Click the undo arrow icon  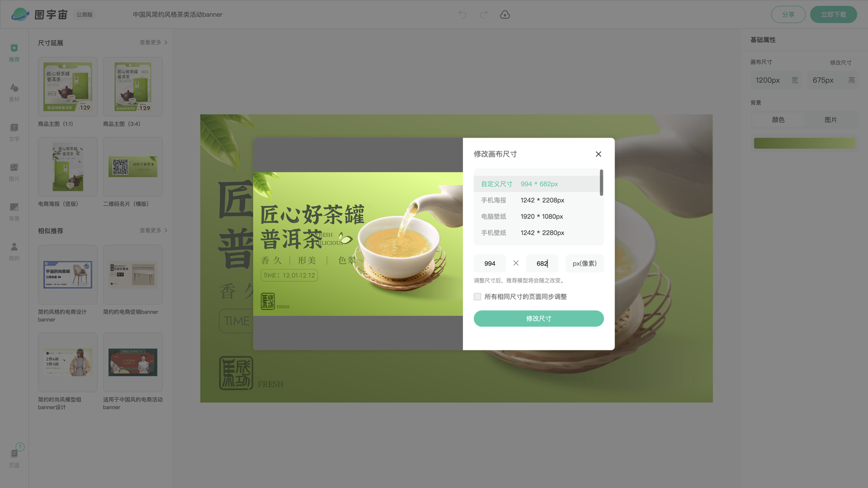click(462, 14)
